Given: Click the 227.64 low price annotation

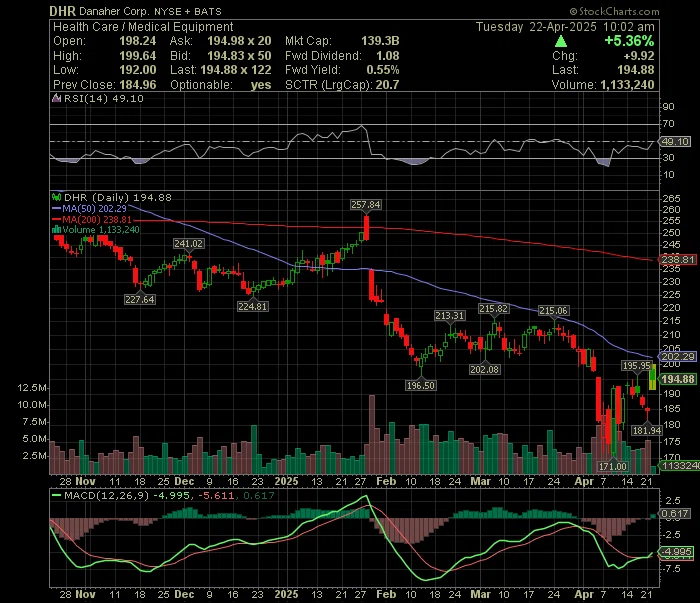Looking at the screenshot, I should [140, 299].
